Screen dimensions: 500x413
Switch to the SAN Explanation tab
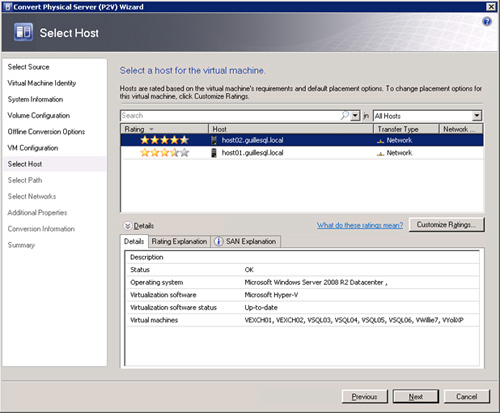pos(246,241)
